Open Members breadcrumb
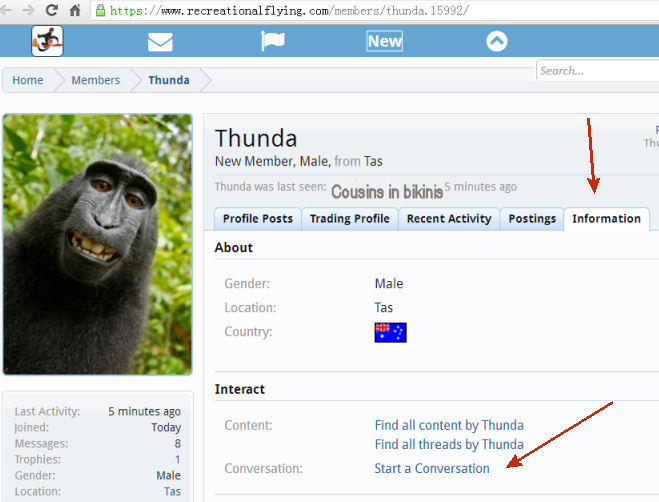This screenshot has width=659, height=502. point(96,80)
